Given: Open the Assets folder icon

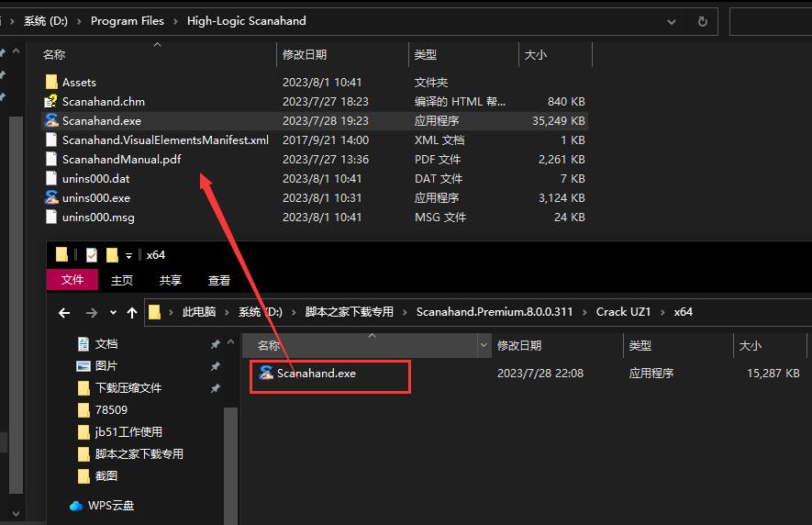Looking at the screenshot, I should (x=51, y=82).
